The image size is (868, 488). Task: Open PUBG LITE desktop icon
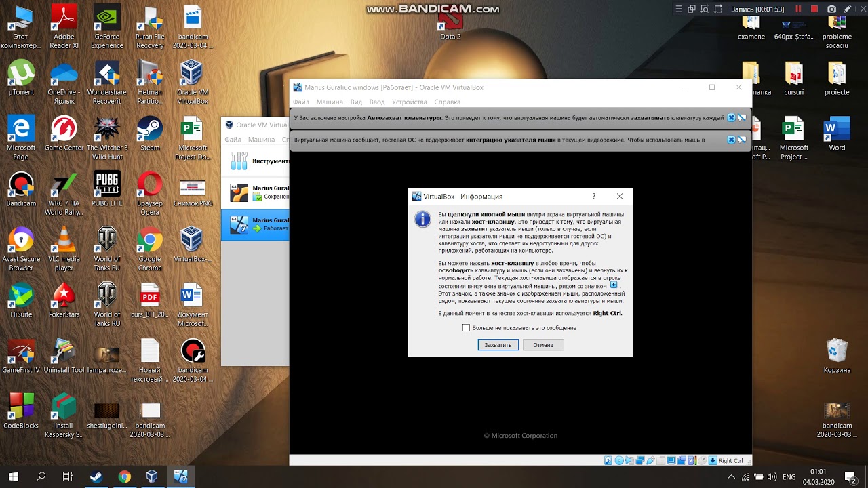107,189
